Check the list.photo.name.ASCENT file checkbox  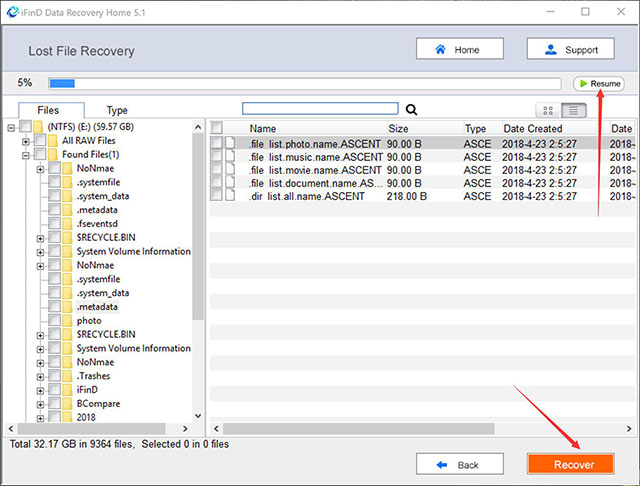pyautogui.click(x=216, y=143)
